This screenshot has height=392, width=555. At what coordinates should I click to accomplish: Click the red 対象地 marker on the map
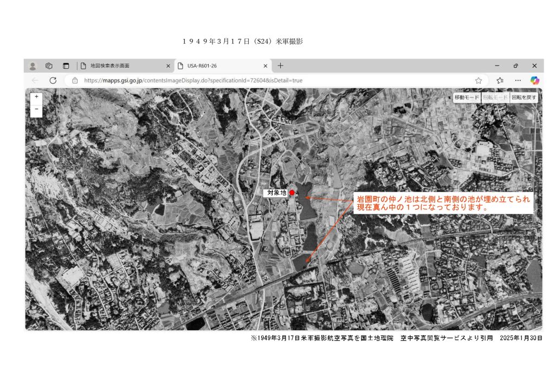(x=292, y=192)
